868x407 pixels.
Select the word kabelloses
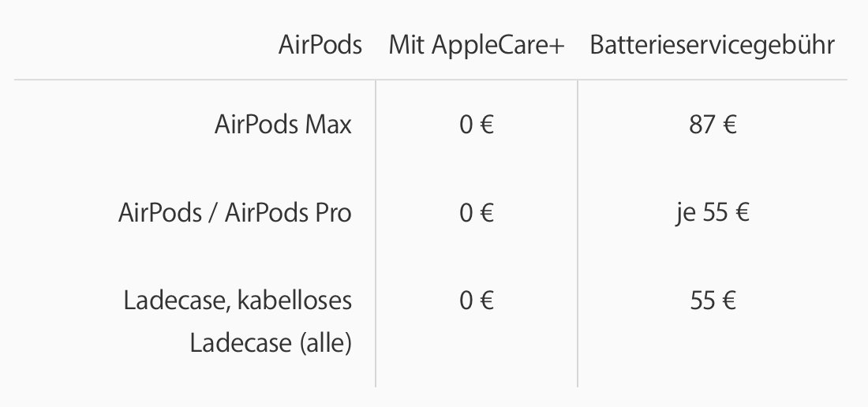pyautogui.click(x=294, y=301)
